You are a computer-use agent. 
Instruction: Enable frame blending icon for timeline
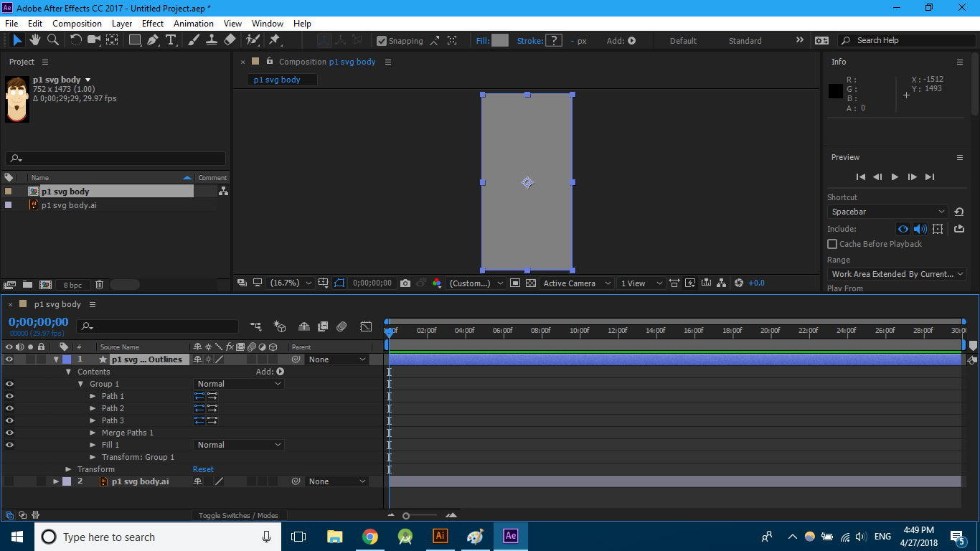323,326
